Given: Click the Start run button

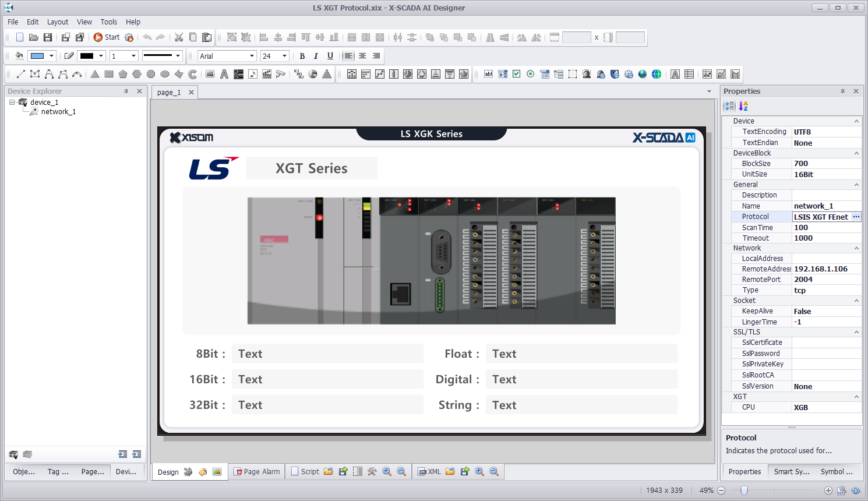Looking at the screenshot, I should (107, 37).
